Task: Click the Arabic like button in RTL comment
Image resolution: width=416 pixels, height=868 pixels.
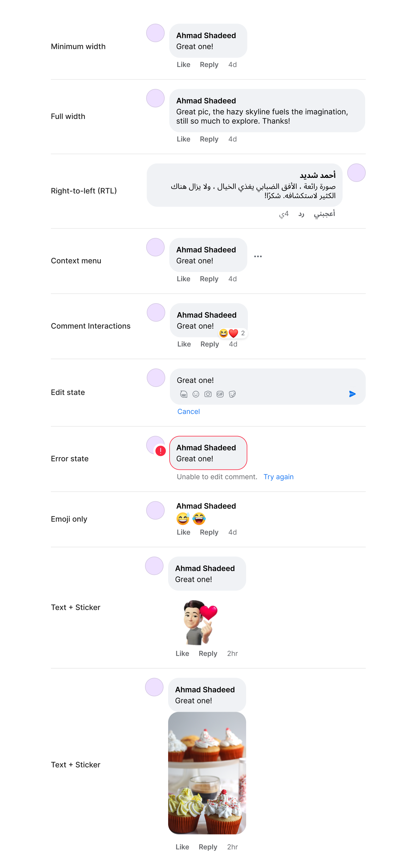Action: pyautogui.click(x=324, y=214)
